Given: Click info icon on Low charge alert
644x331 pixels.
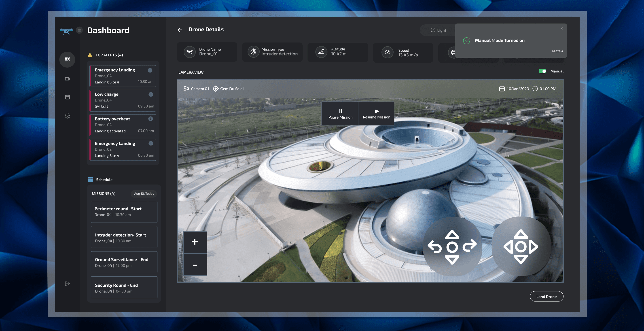Looking at the screenshot, I should [150, 94].
